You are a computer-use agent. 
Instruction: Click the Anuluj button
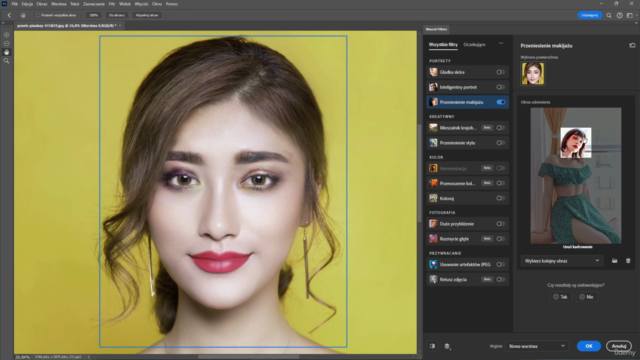pyautogui.click(x=619, y=346)
